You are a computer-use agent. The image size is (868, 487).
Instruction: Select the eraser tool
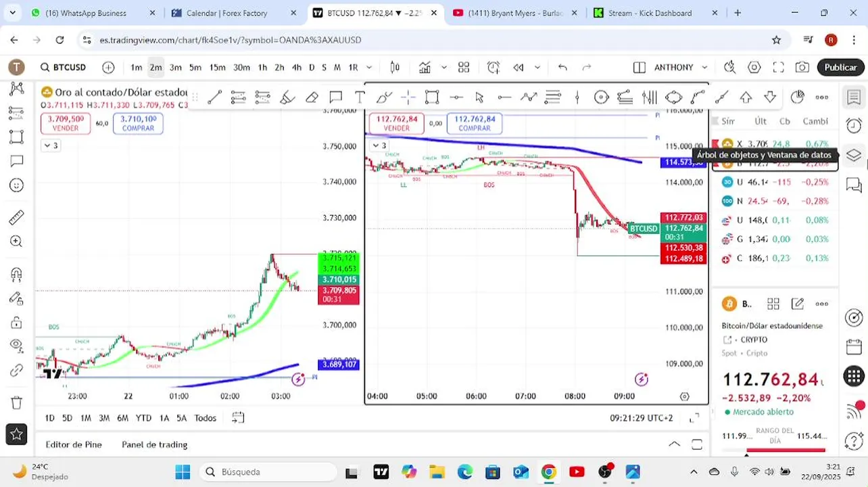coord(312,97)
